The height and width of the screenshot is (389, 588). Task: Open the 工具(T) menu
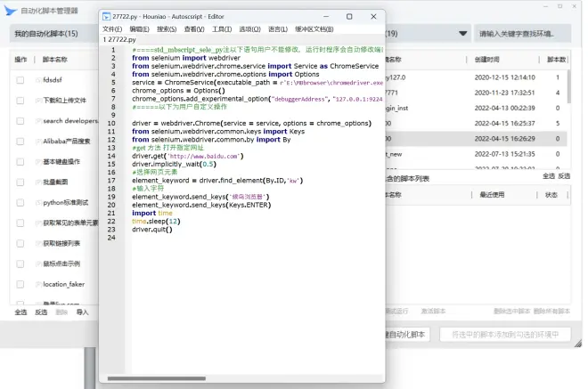222,29
